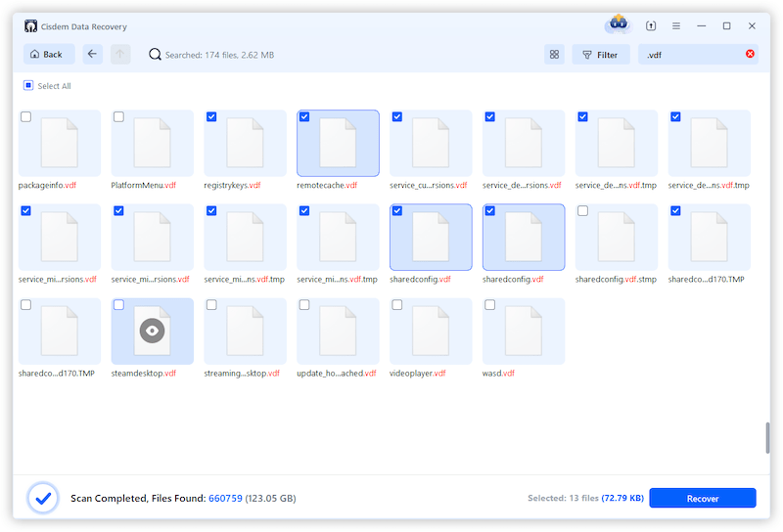
Task: Click the up-one-level arrow icon
Action: 119,54
